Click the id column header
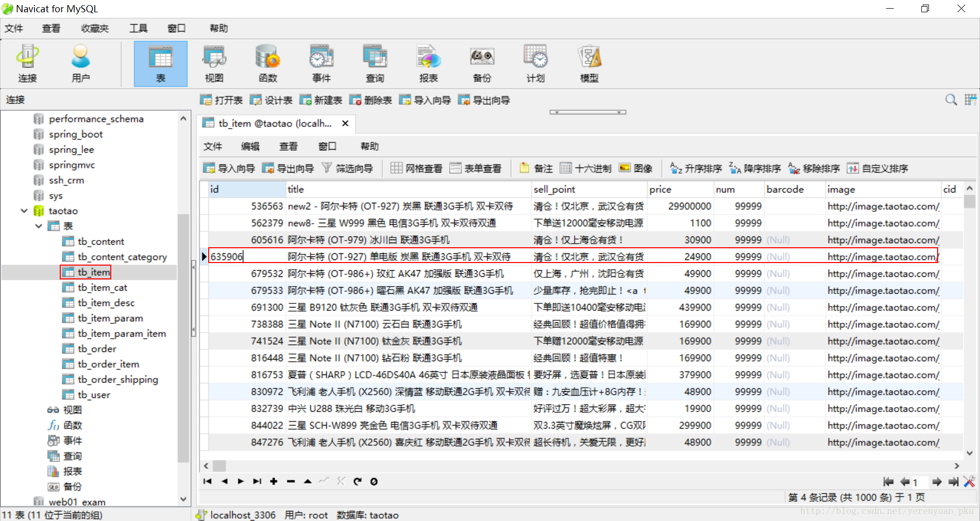This screenshot has width=980, height=521. click(x=247, y=189)
